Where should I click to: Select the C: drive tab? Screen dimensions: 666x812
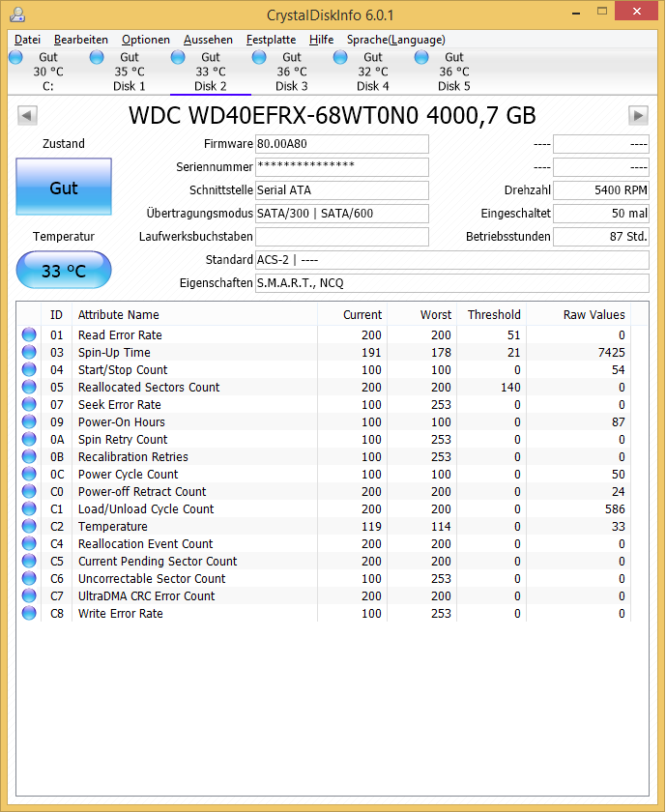(x=48, y=72)
